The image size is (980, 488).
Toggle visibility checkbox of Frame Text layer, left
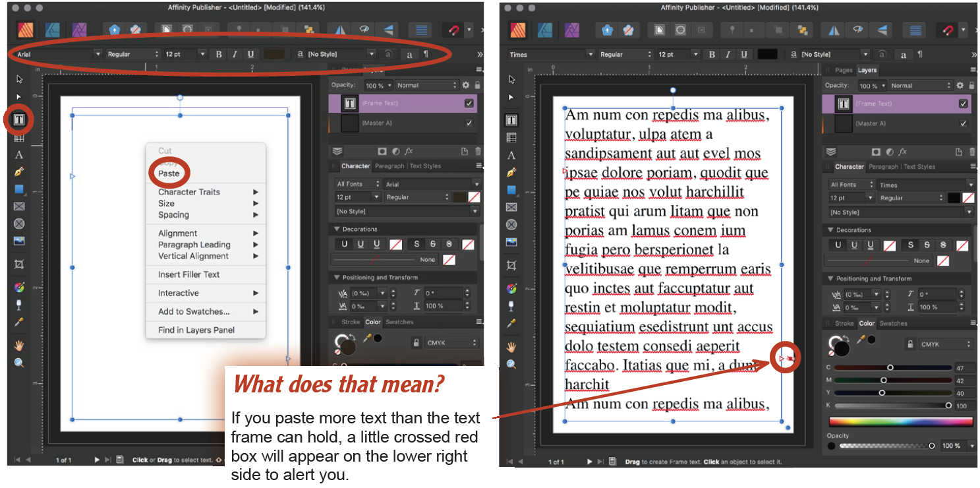point(469,104)
